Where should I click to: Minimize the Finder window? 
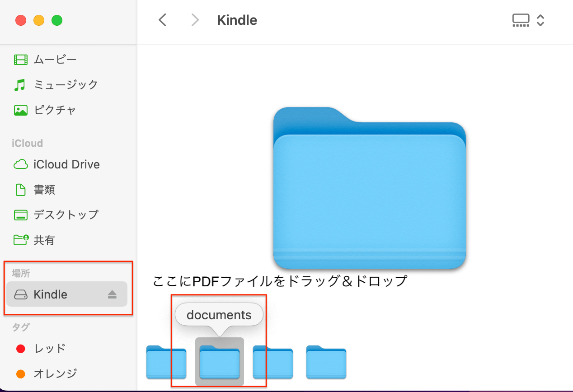(x=39, y=20)
